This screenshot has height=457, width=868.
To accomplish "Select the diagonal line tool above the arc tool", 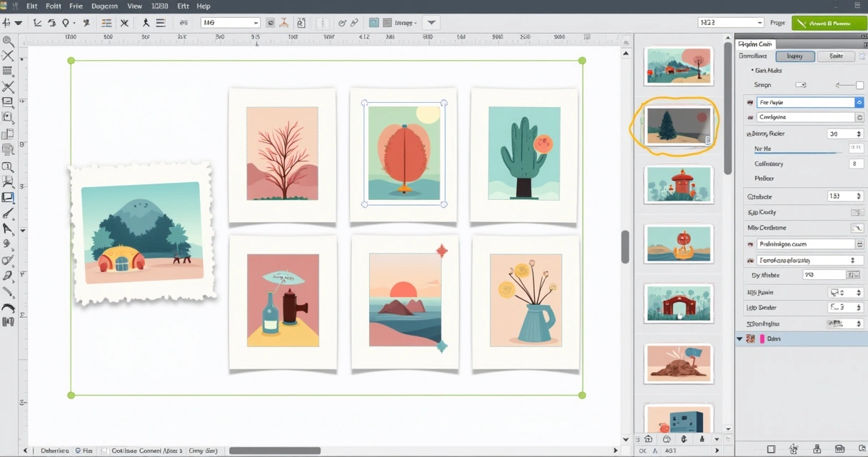I will pos(8,292).
